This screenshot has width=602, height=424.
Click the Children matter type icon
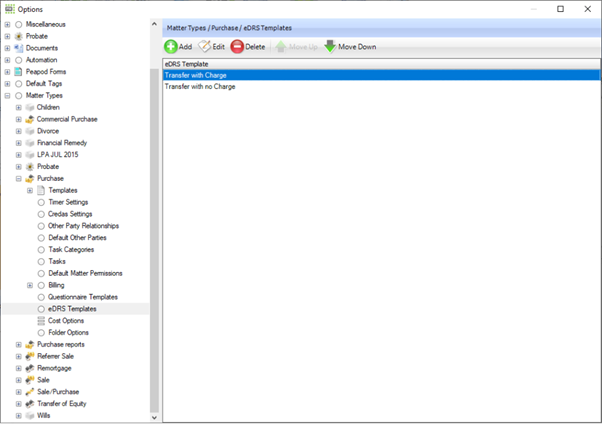click(30, 108)
